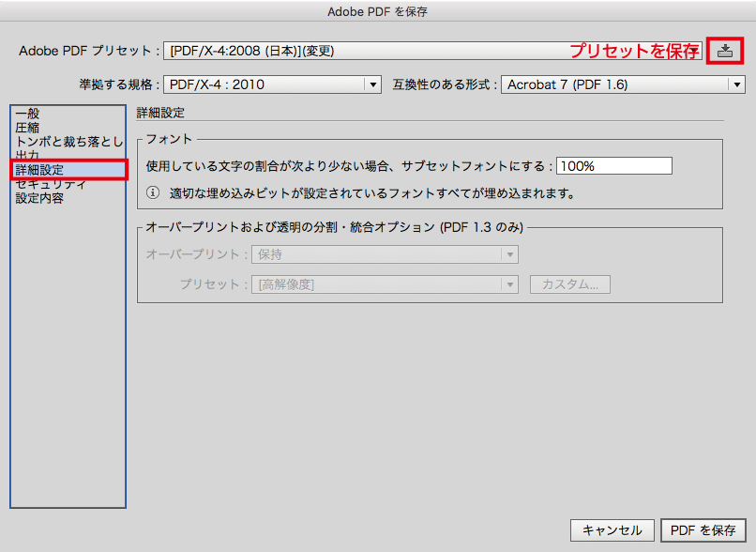
Task: Click the PDF を保存 button
Action: click(x=703, y=530)
